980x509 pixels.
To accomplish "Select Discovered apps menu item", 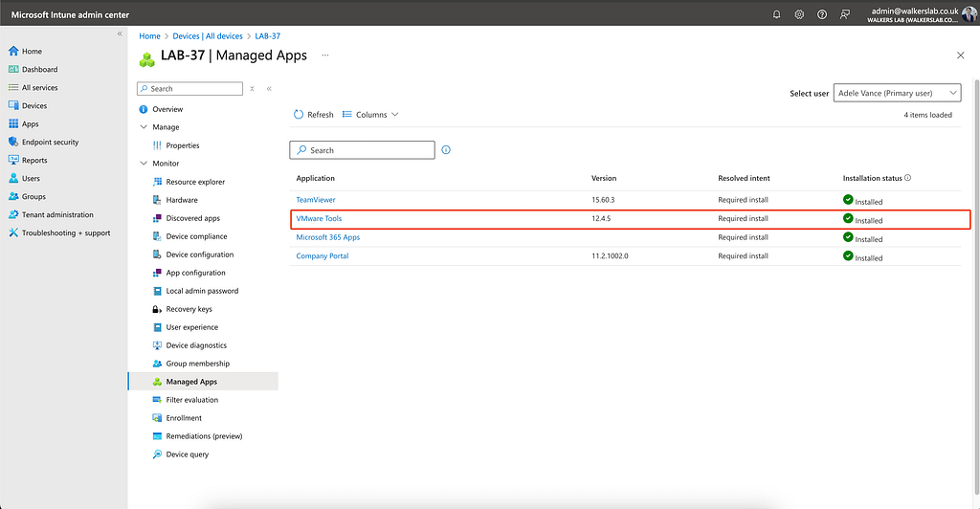I will click(192, 218).
